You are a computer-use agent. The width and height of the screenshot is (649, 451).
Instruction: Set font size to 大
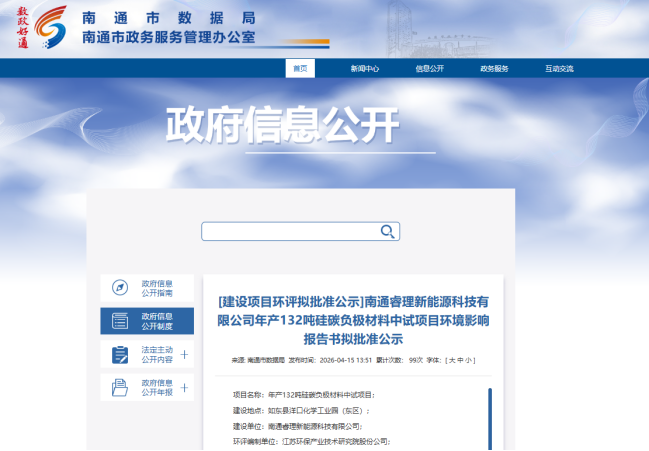(x=452, y=360)
